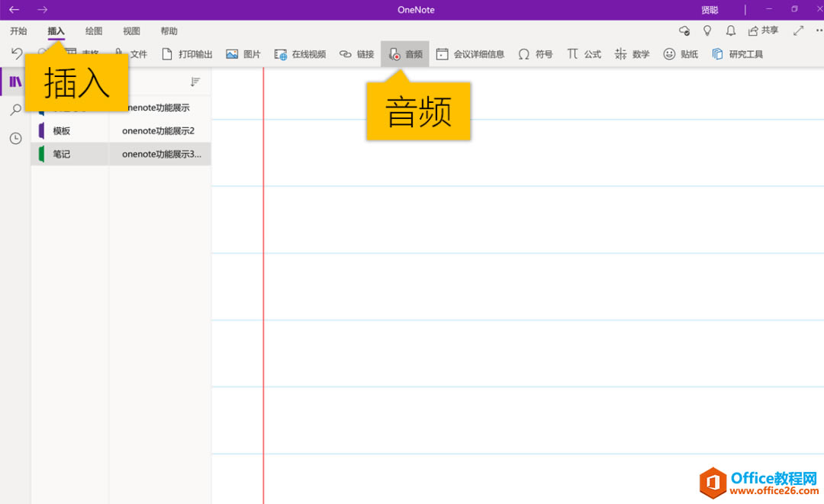
Task: Click the 共享 share button
Action: tap(762, 30)
